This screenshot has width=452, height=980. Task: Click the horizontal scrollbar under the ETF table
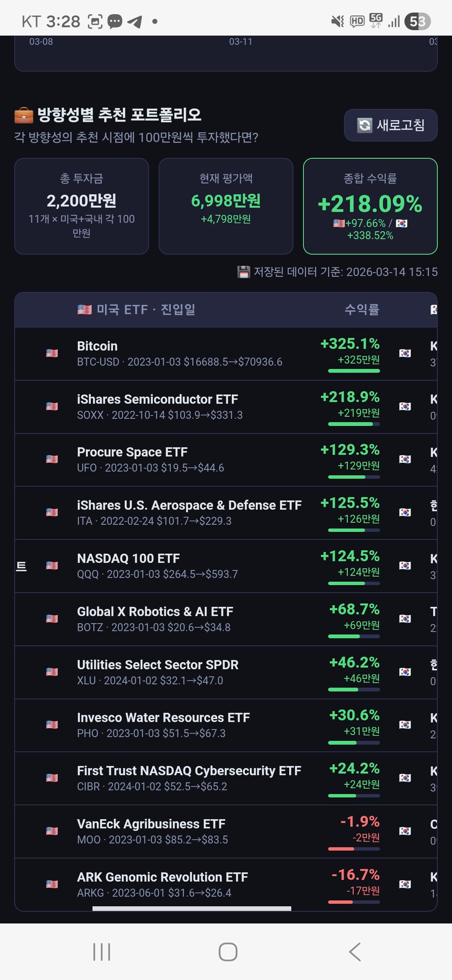click(192, 908)
